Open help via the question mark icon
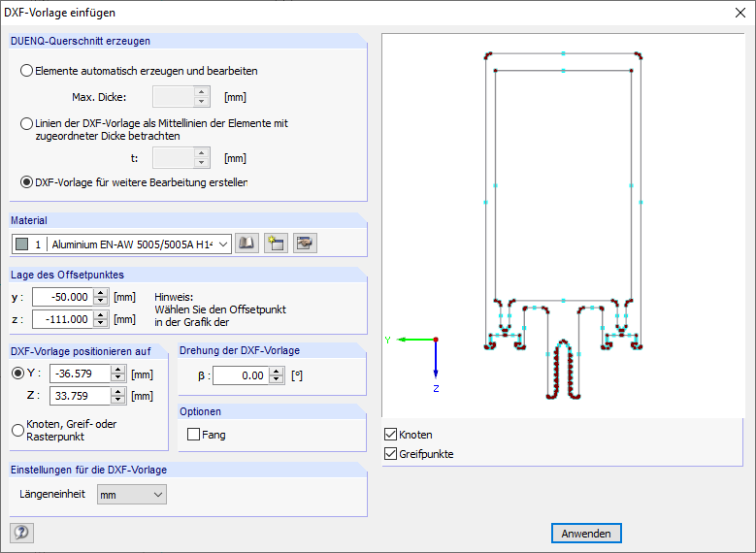Image resolution: width=756 pixels, height=553 pixels. pos(21,533)
